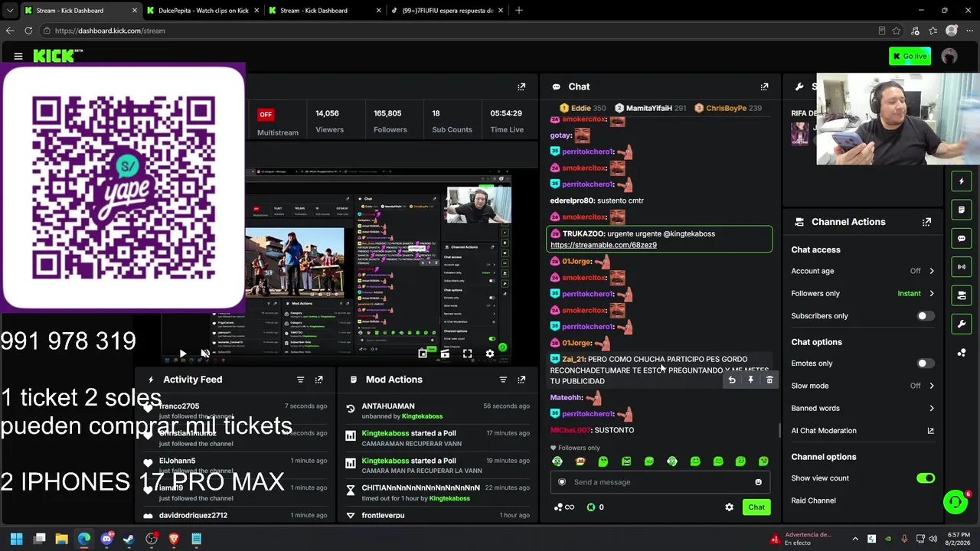Open the streamable.com link in chat
This screenshot has height=551, width=980.
pos(603,245)
